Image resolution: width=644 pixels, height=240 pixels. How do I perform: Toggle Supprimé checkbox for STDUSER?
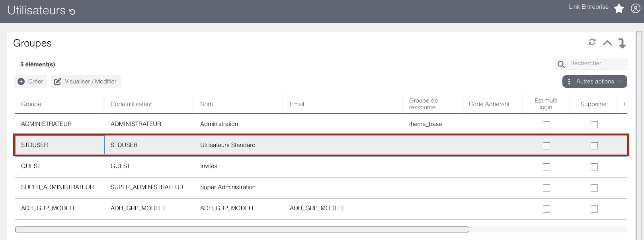(594, 146)
